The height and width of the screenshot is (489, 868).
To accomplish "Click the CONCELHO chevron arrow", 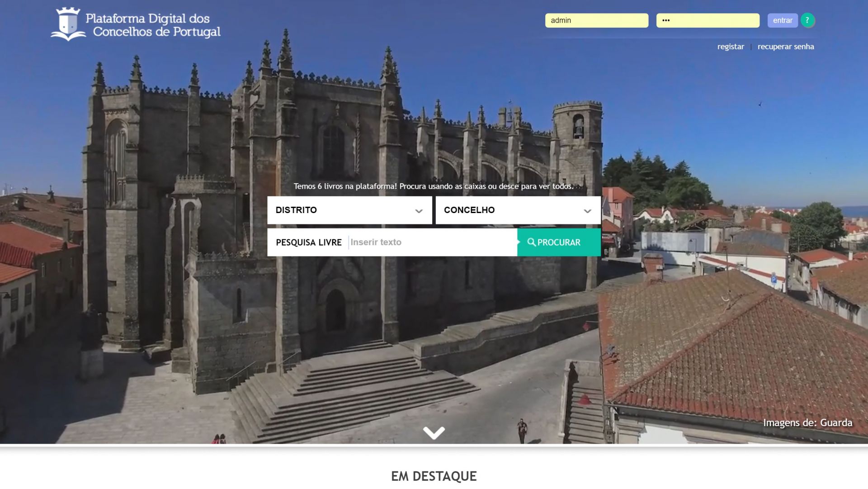I will point(587,211).
